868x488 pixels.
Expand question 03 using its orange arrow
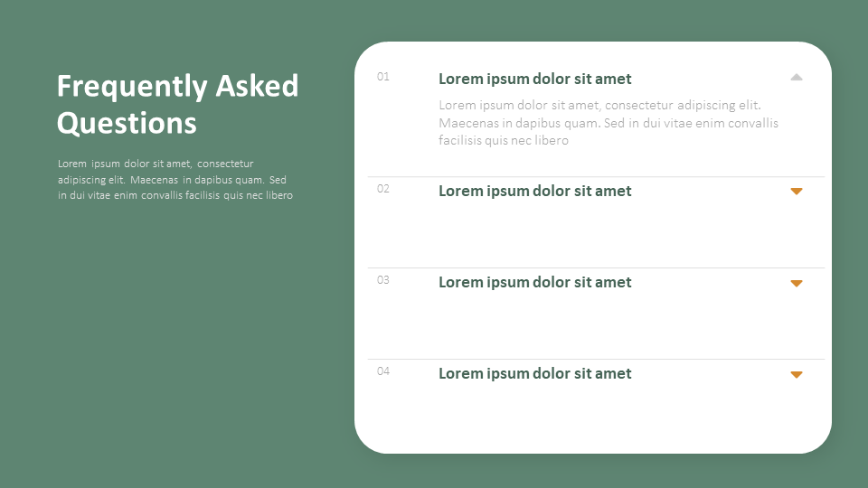click(x=797, y=283)
